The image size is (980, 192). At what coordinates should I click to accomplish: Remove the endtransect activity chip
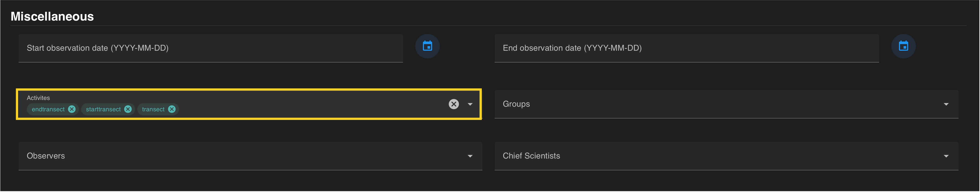point(72,109)
